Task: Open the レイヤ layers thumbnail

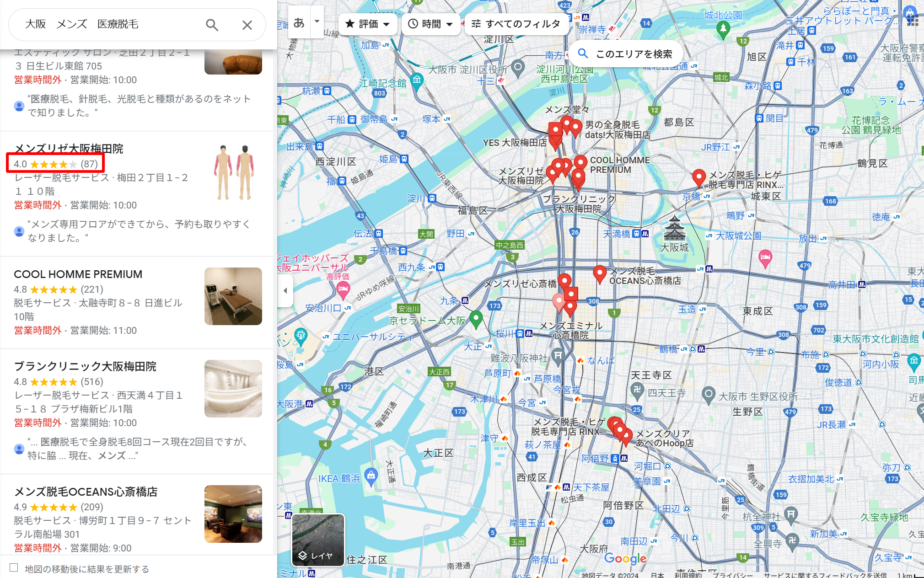Action: pos(318,540)
